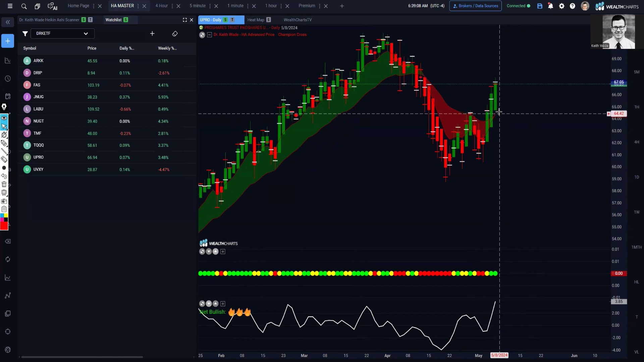
Task: Open options dots for 5 minute tab
Action: click(210, 6)
